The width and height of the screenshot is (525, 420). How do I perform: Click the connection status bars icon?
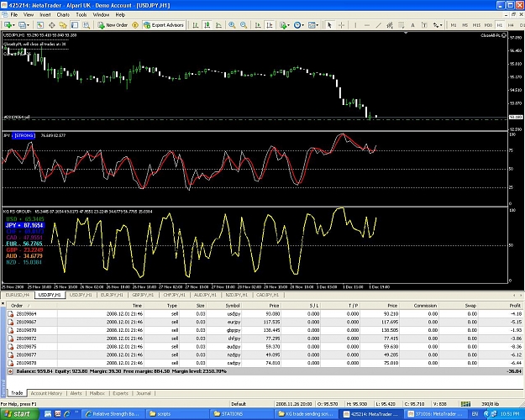pyautogui.click(x=465, y=404)
